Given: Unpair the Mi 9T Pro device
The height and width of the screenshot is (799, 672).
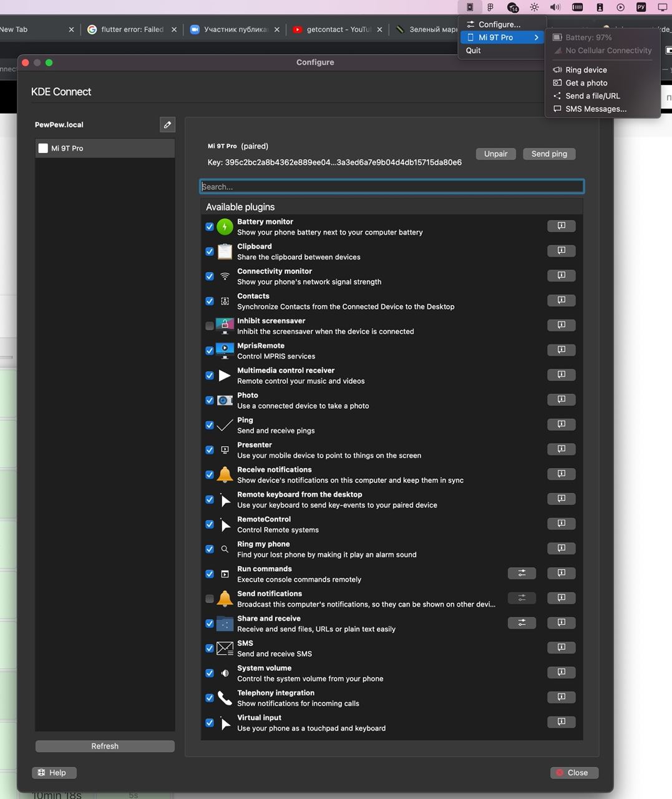Looking at the screenshot, I should point(496,154).
